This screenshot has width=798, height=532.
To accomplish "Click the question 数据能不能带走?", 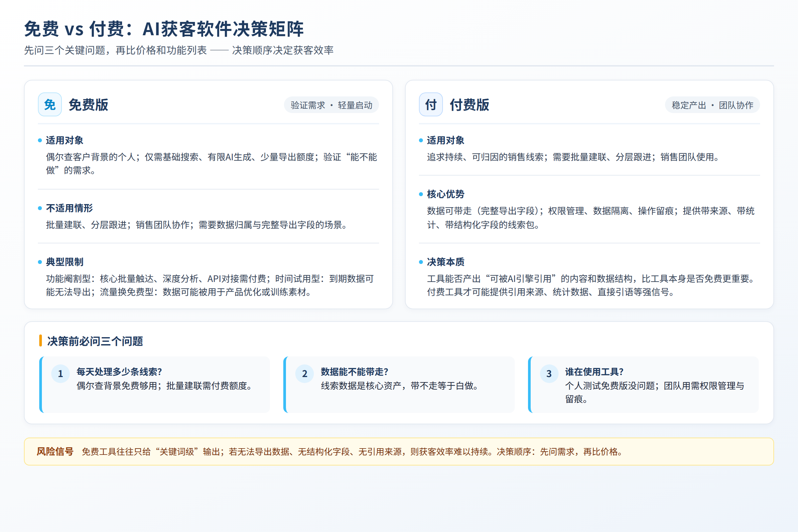I will point(354,371).
